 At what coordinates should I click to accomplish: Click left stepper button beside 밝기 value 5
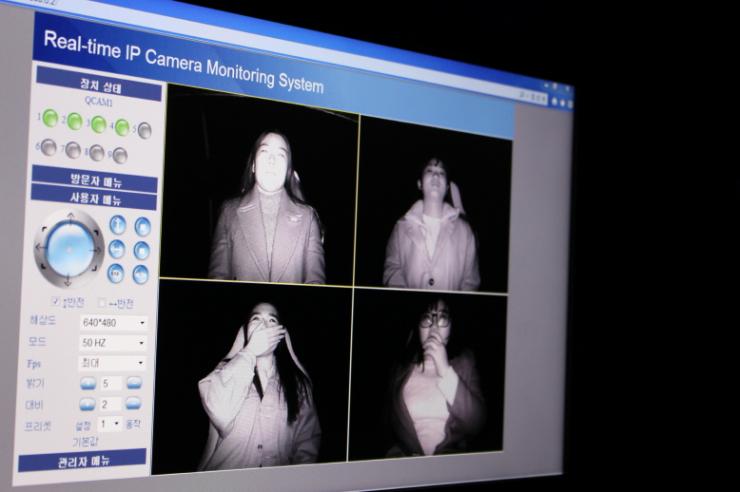88,383
